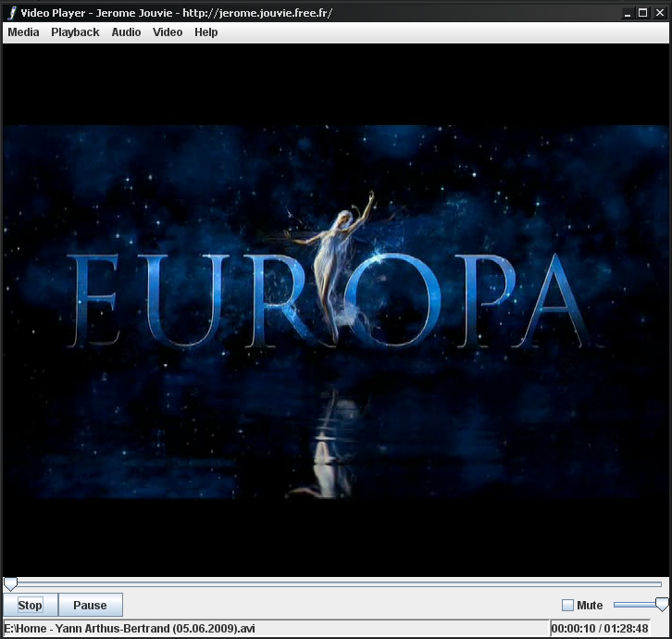
Task: Click the video display area
Action: (336, 309)
